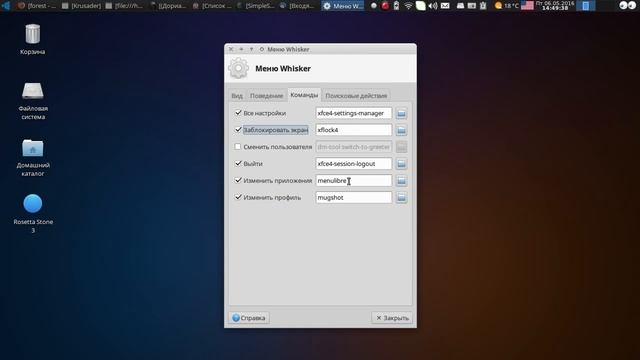Click the menulibre command field
640x360 pixels.
(353, 180)
